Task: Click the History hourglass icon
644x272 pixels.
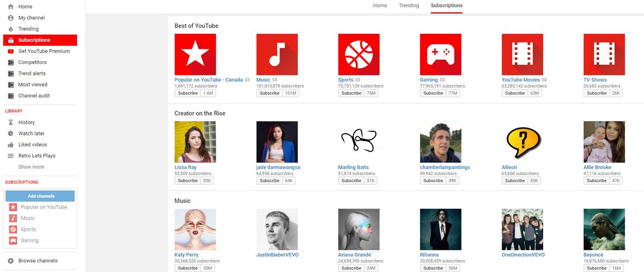Action: point(11,123)
